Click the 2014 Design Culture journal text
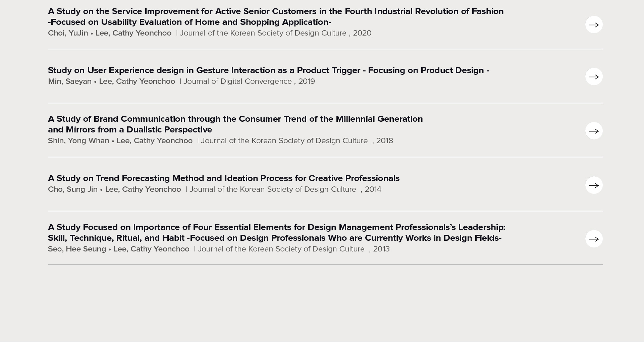Viewport: 644px width, 342px height. click(x=273, y=189)
